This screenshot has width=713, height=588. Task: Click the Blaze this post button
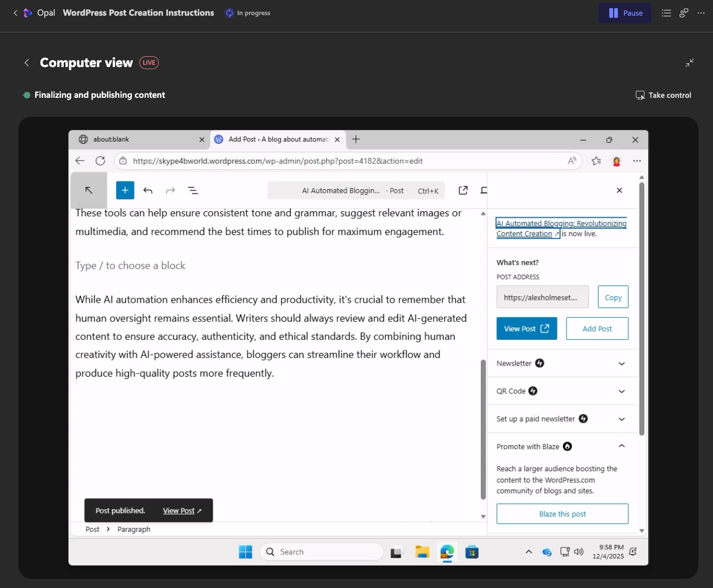562,514
